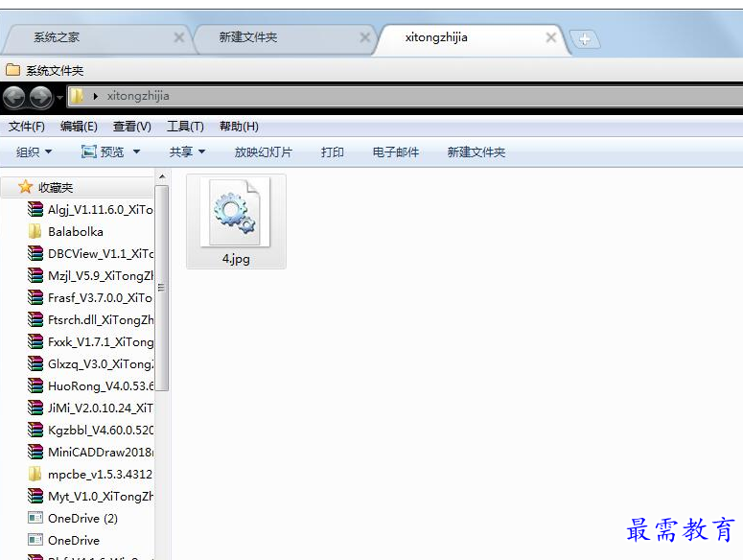Click 电子邮件 in toolbar

[396, 152]
